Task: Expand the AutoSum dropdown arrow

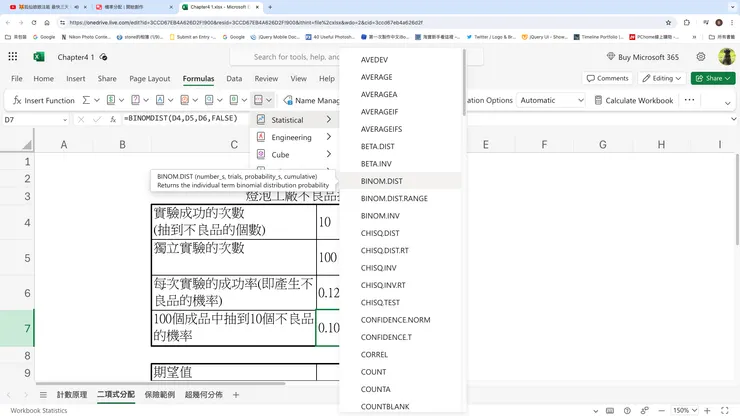Action: click(x=97, y=100)
